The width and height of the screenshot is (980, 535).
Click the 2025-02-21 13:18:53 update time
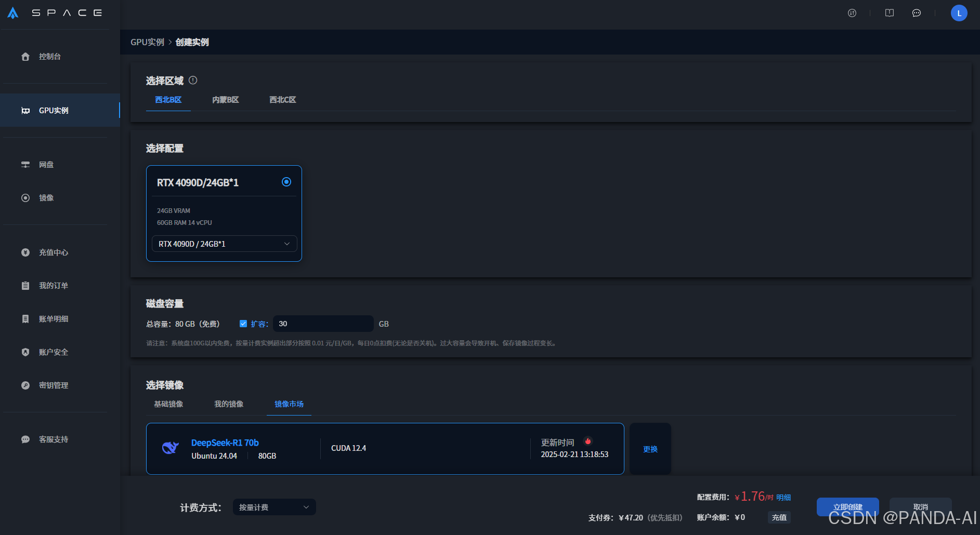574,454
